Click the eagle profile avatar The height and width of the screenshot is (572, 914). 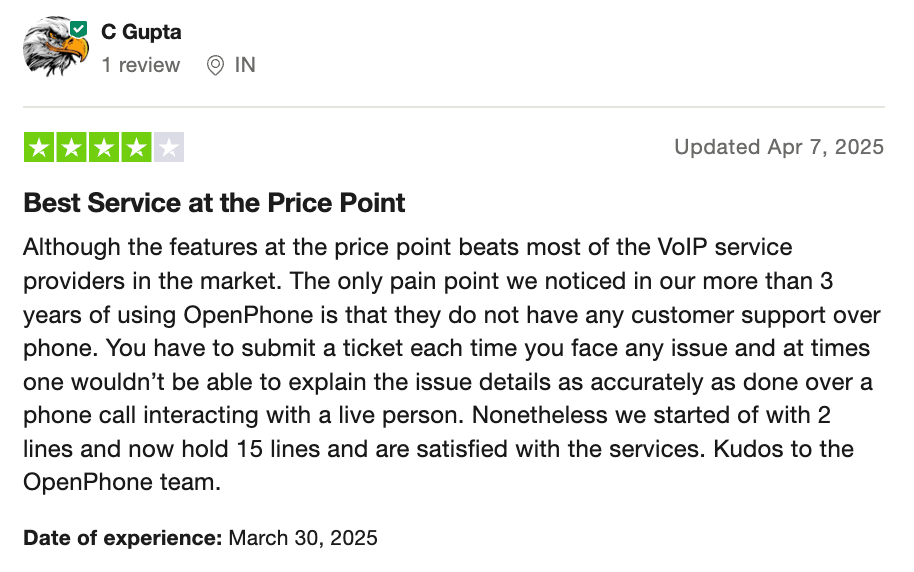(55, 48)
